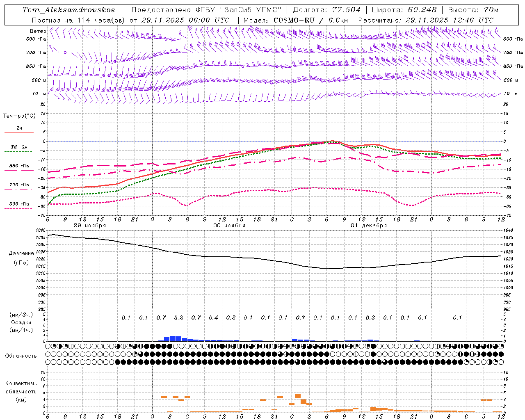Click the longitude value Долгота: 77.504
The height and width of the screenshot is (420, 525).
point(327,10)
